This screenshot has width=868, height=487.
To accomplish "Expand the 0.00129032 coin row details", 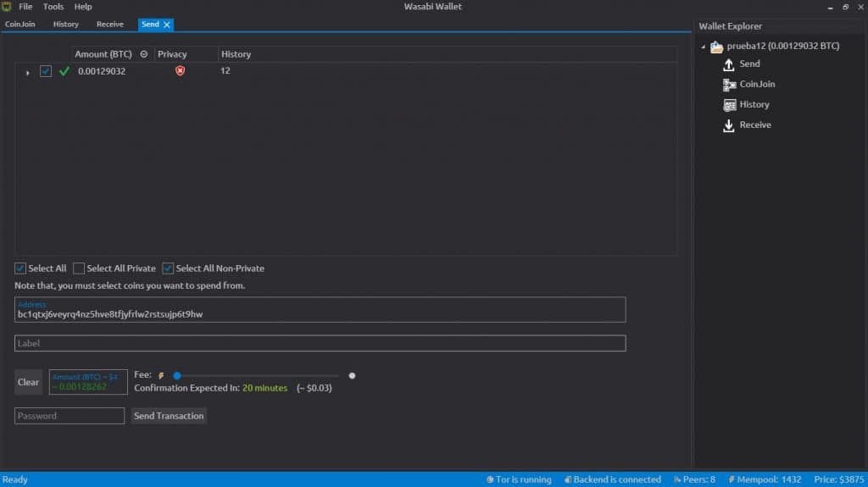I will [x=28, y=72].
